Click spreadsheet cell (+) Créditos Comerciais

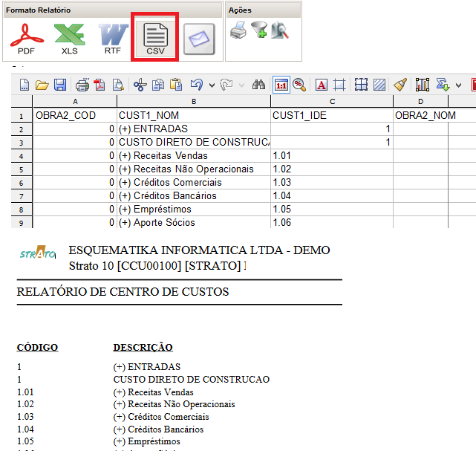[x=194, y=182]
